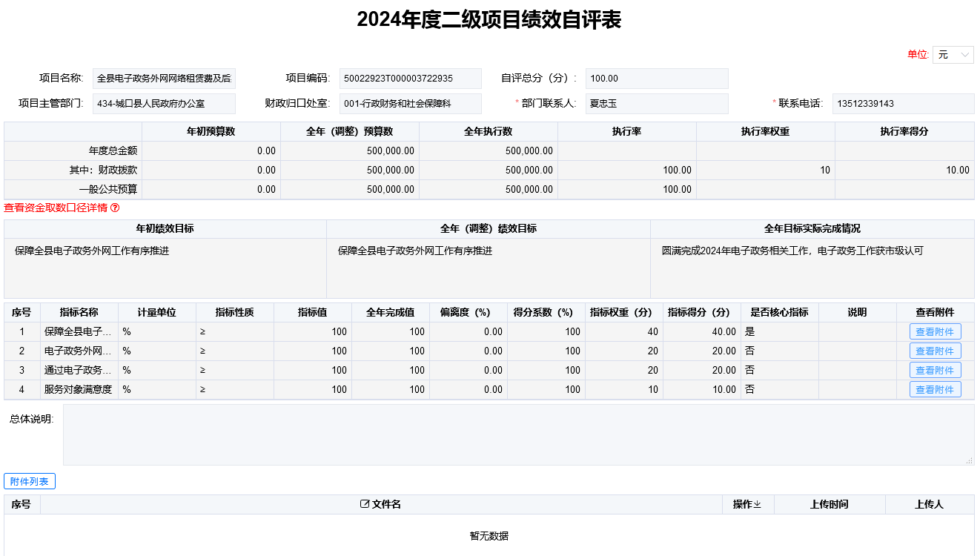This screenshot has width=980, height=556.
Task: Open the 附件列表 tab
Action: 30,482
